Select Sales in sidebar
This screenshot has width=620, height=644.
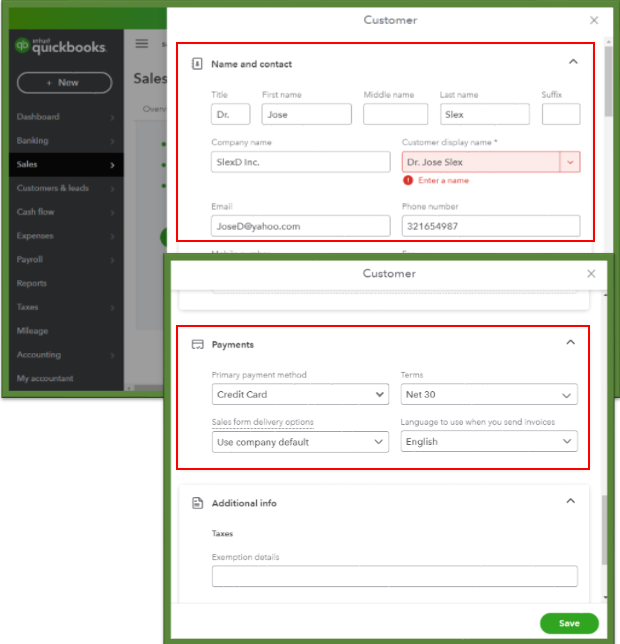pos(66,164)
